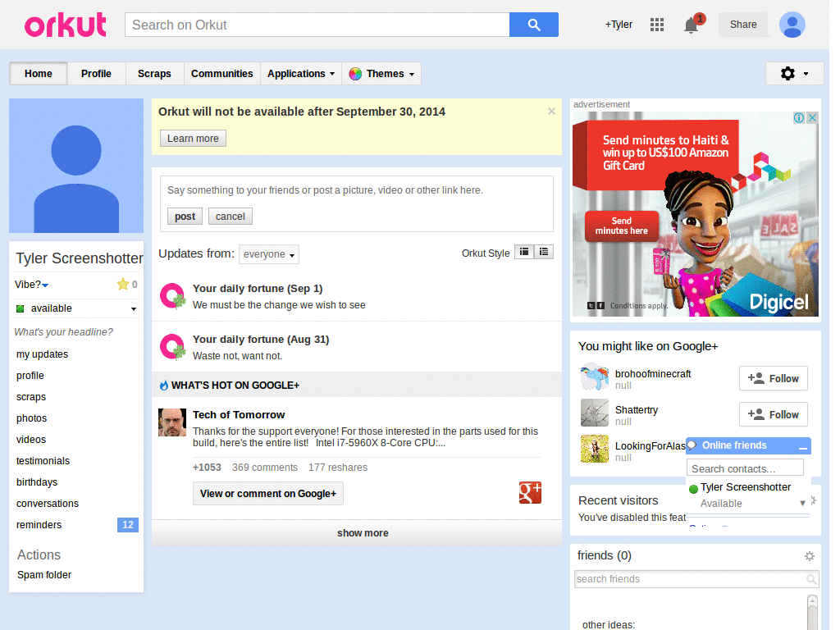Click the cancel button

point(231,217)
